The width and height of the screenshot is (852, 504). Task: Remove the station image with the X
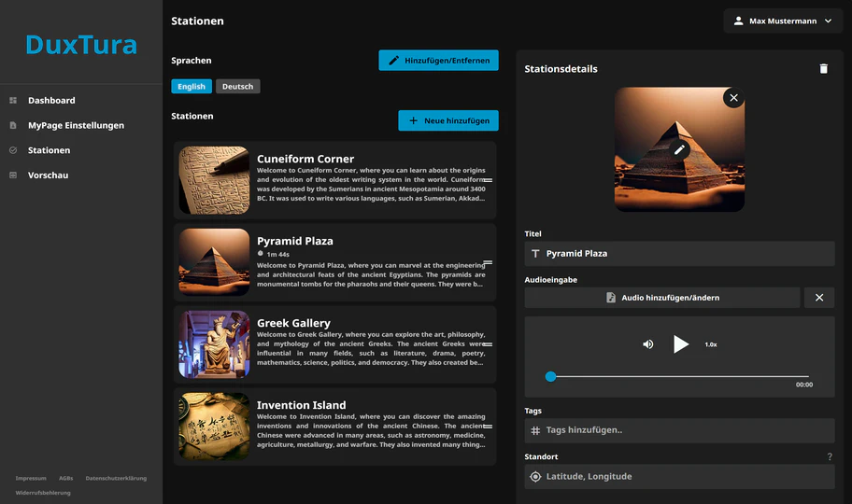pyautogui.click(x=733, y=98)
